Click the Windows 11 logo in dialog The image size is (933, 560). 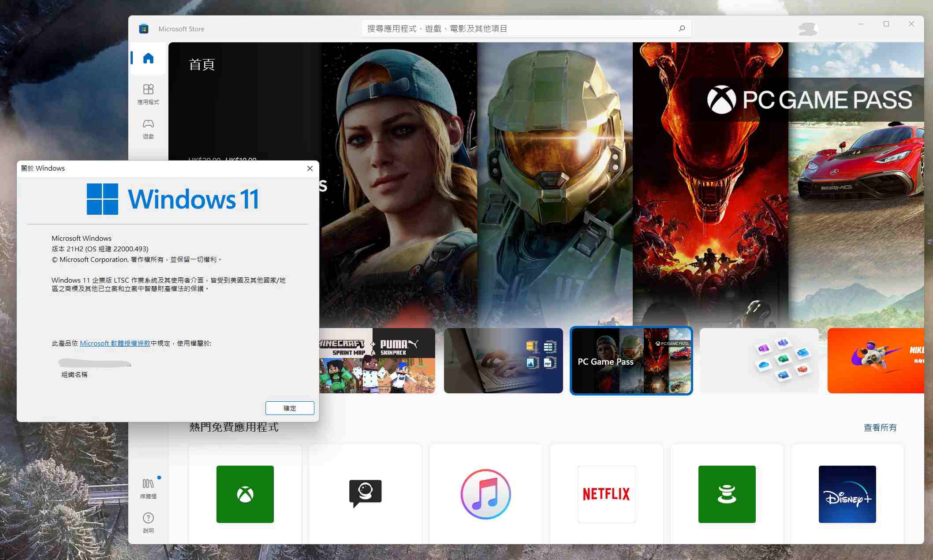(173, 199)
